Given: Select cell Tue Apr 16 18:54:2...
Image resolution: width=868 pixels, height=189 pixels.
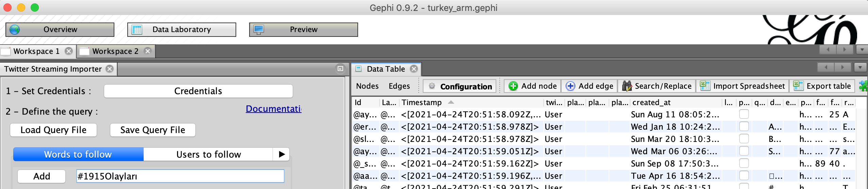Looking at the screenshot, I should click(x=676, y=176).
